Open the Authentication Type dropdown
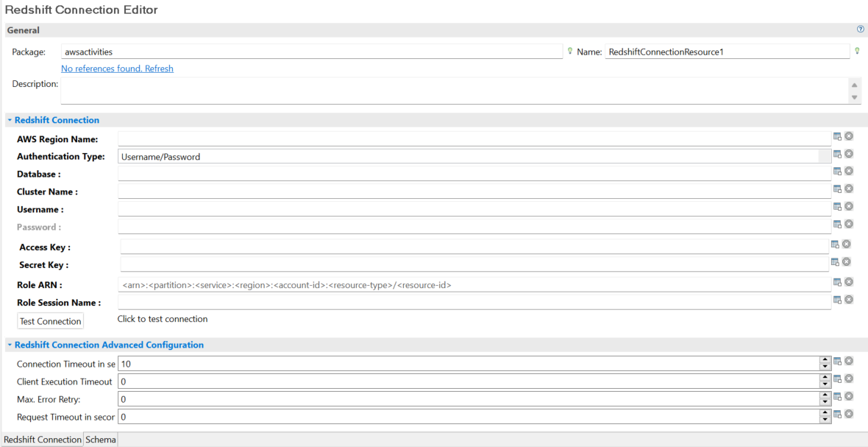The height and width of the screenshot is (447, 868). (x=825, y=157)
